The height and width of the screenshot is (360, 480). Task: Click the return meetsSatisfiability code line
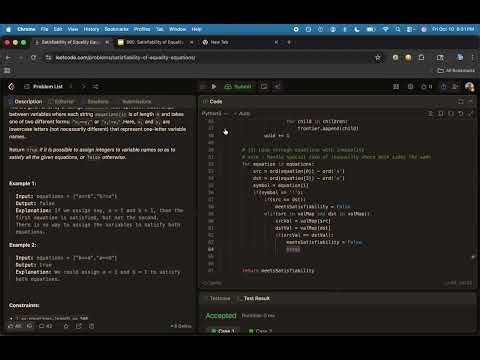pyautogui.click(x=278, y=270)
